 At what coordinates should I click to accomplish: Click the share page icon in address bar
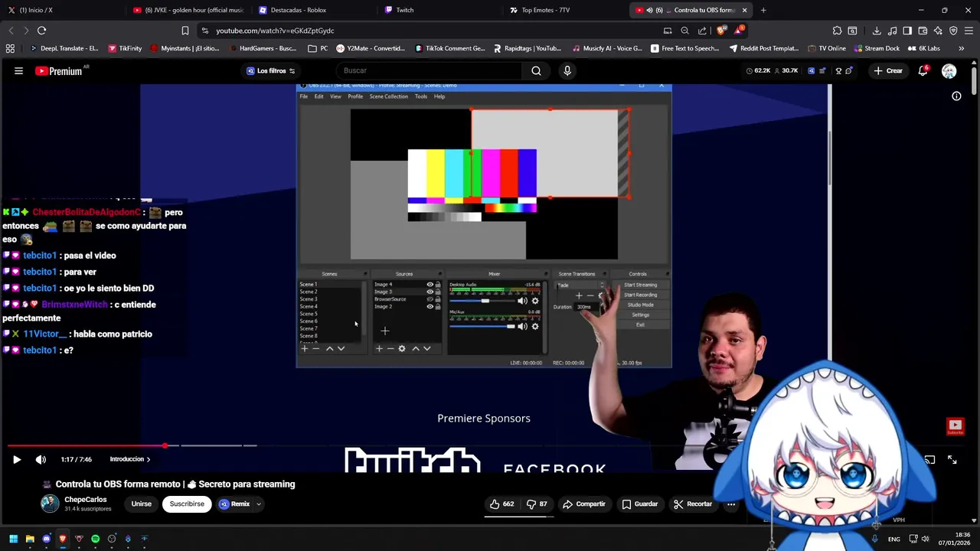(x=702, y=31)
